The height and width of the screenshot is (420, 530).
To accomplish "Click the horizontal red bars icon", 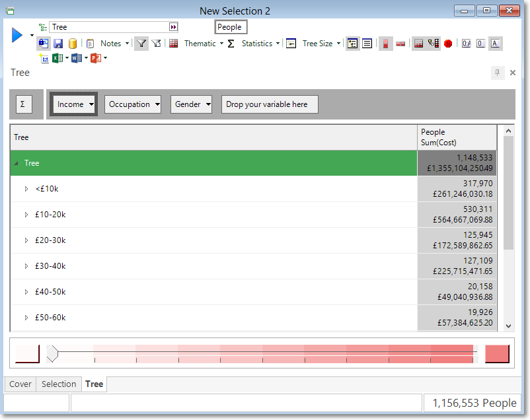I will click(400, 44).
